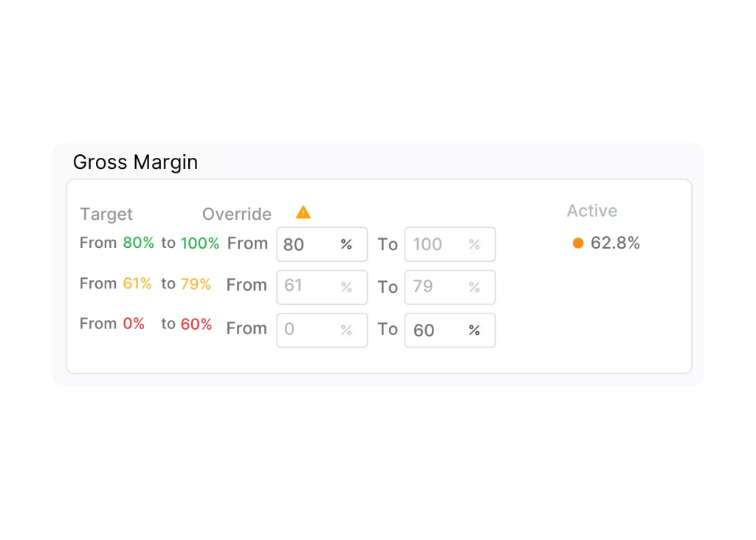The width and height of the screenshot is (756, 540).
Task: Click the percent symbol in the 80 field
Action: (346, 244)
